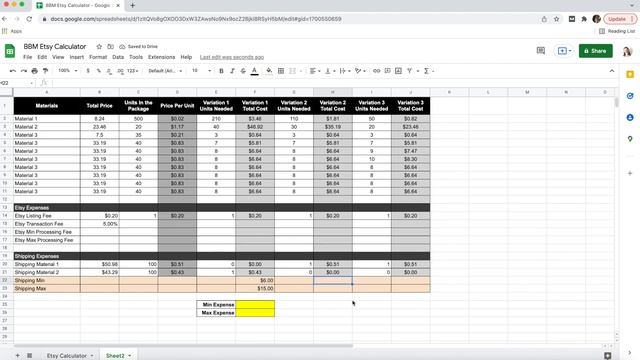Click the Insert comment icon

387,71
